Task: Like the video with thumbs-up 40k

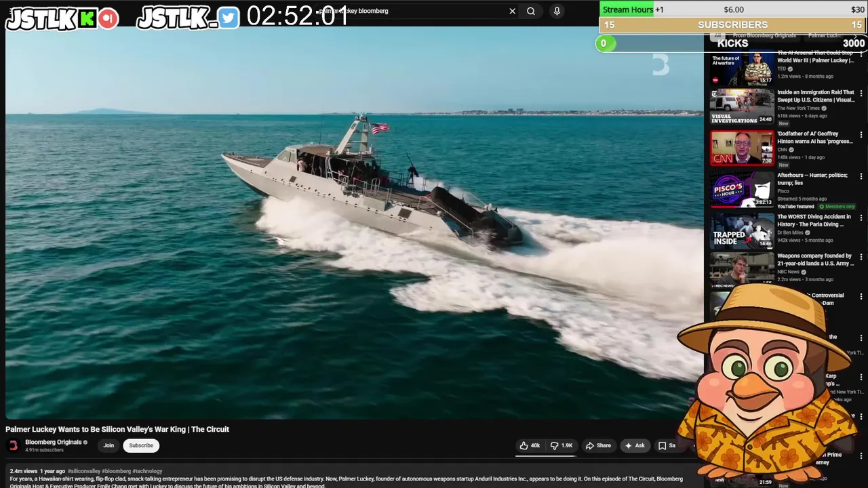Action: pos(529,445)
